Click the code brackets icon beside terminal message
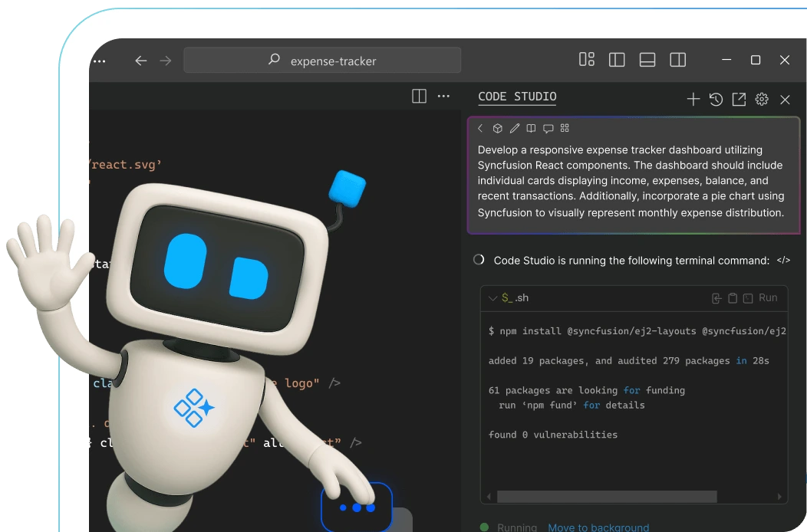Image resolution: width=807 pixels, height=532 pixels. pos(783,261)
